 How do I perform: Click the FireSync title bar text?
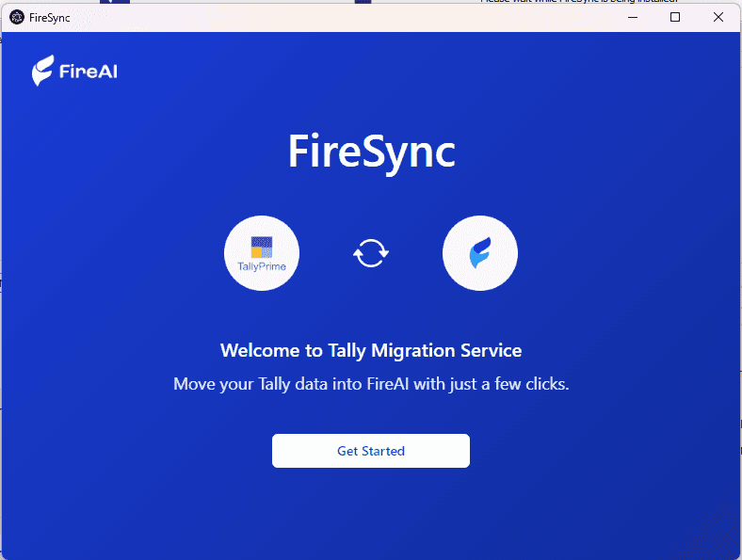(50, 17)
